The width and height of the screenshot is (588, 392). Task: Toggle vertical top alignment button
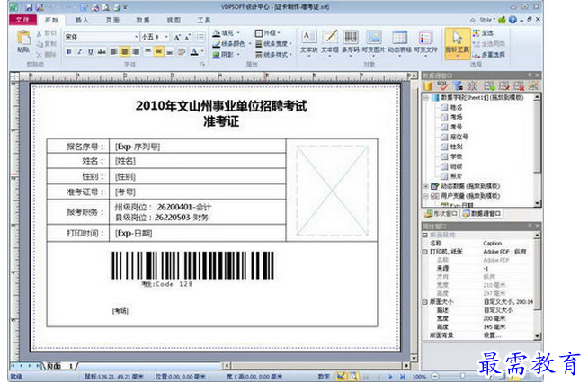(147, 52)
